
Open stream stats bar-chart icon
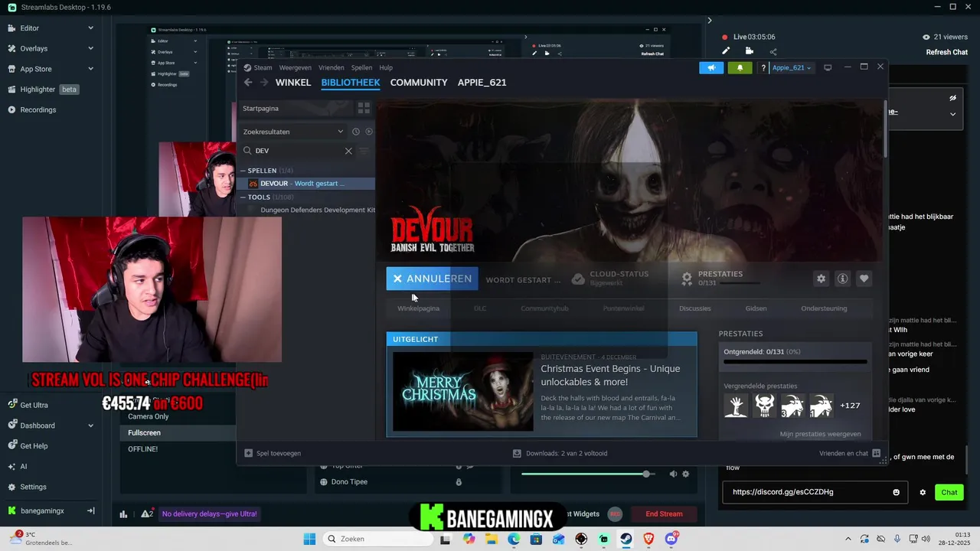(123, 514)
